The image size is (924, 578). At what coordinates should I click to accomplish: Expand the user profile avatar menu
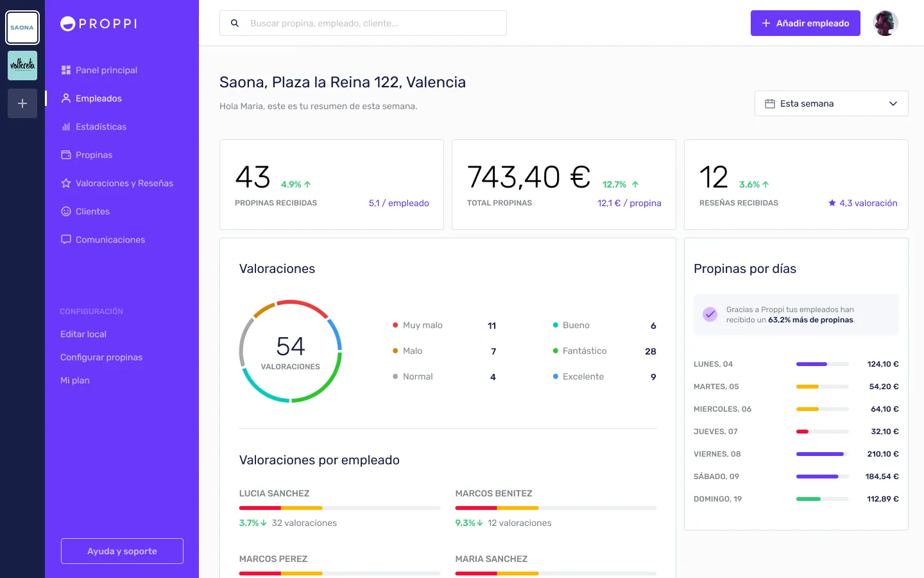886,23
